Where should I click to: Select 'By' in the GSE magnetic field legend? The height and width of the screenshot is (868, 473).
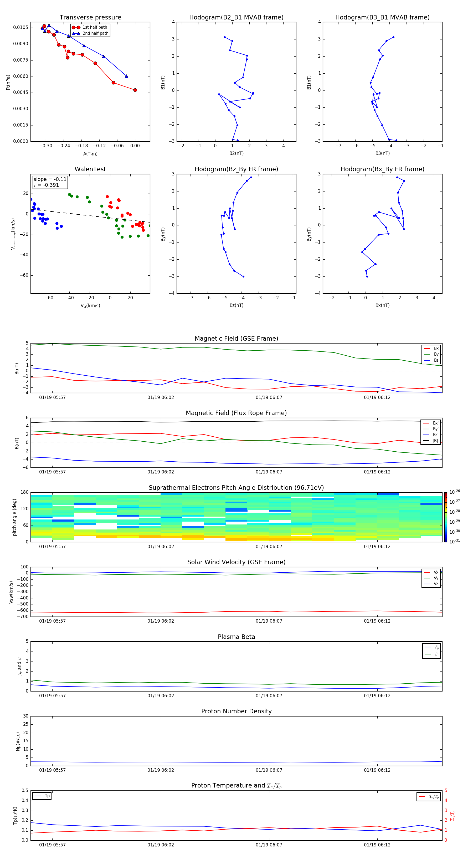(x=431, y=354)
